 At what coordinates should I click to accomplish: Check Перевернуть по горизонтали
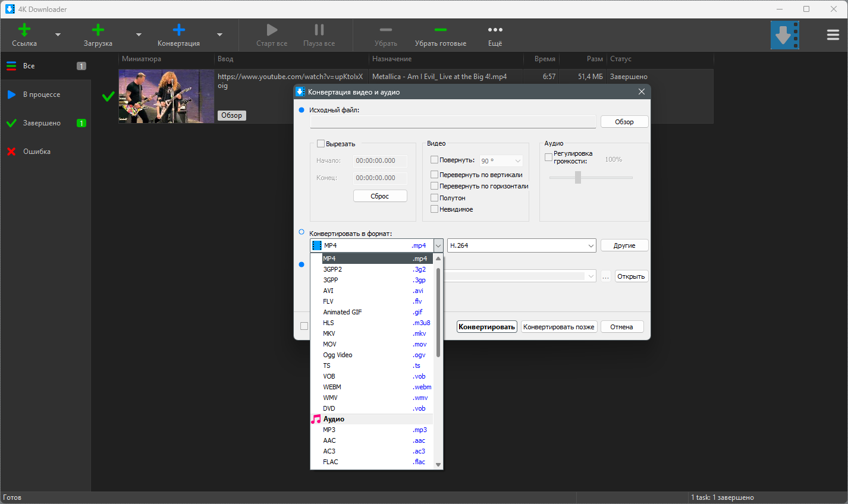click(x=434, y=185)
